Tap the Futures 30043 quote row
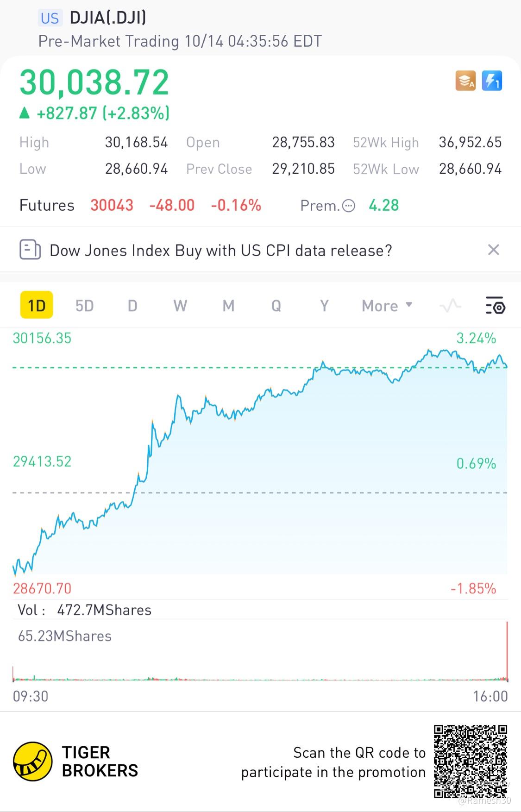The image size is (521, 812). (140, 205)
